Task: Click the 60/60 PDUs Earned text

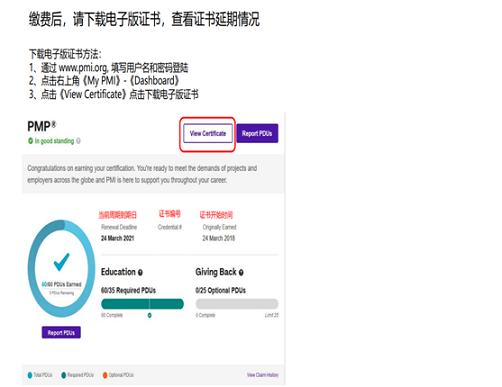Action: [61, 284]
